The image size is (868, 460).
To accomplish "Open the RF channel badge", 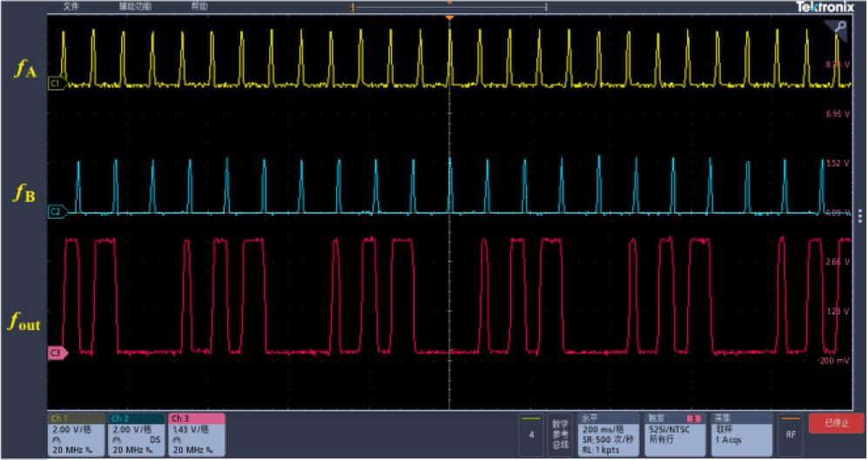I will click(x=790, y=433).
